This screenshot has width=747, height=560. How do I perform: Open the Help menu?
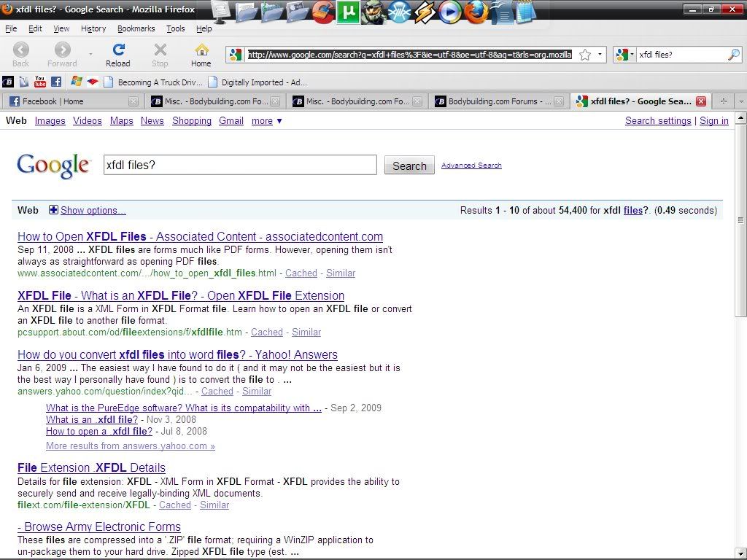coord(204,28)
